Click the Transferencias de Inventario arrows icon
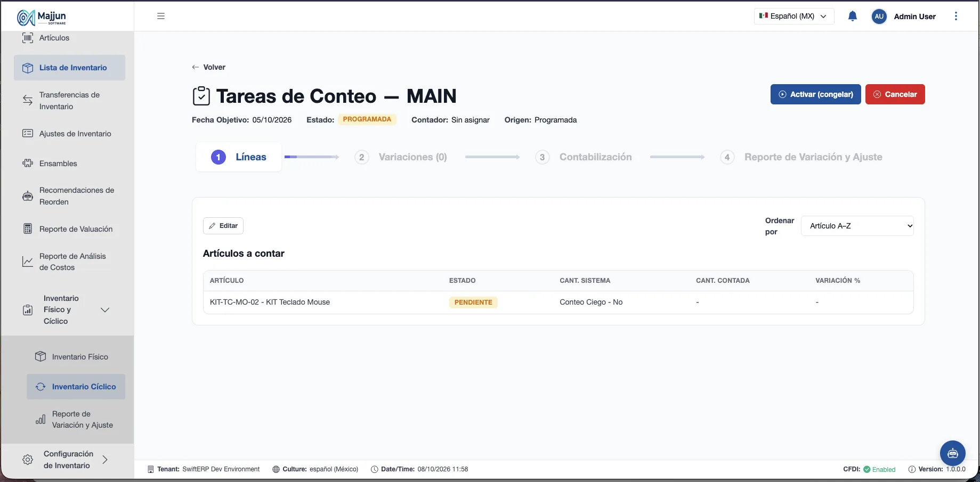Image resolution: width=980 pixels, height=482 pixels. point(28,100)
